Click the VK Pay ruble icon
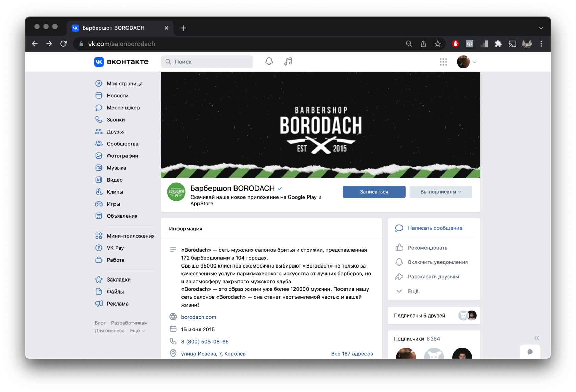 pyautogui.click(x=99, y=248)
